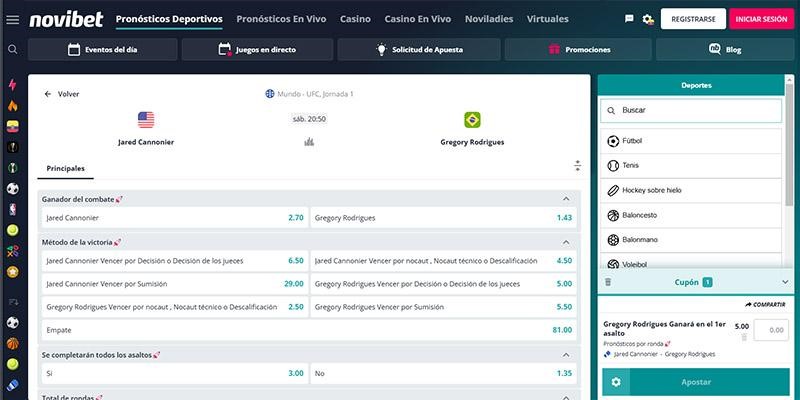The height and width of the screenshot is (400, 800).
Task: Click the sort arrow icon in sidebar
Action: pos(13,302)
